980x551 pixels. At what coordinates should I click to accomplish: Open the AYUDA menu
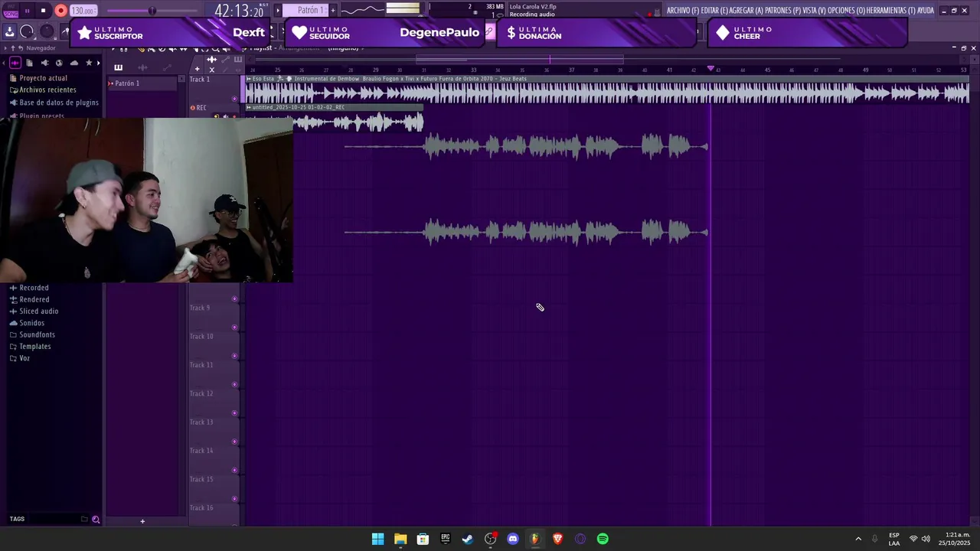pyautogui.click(x=926, y=11)
